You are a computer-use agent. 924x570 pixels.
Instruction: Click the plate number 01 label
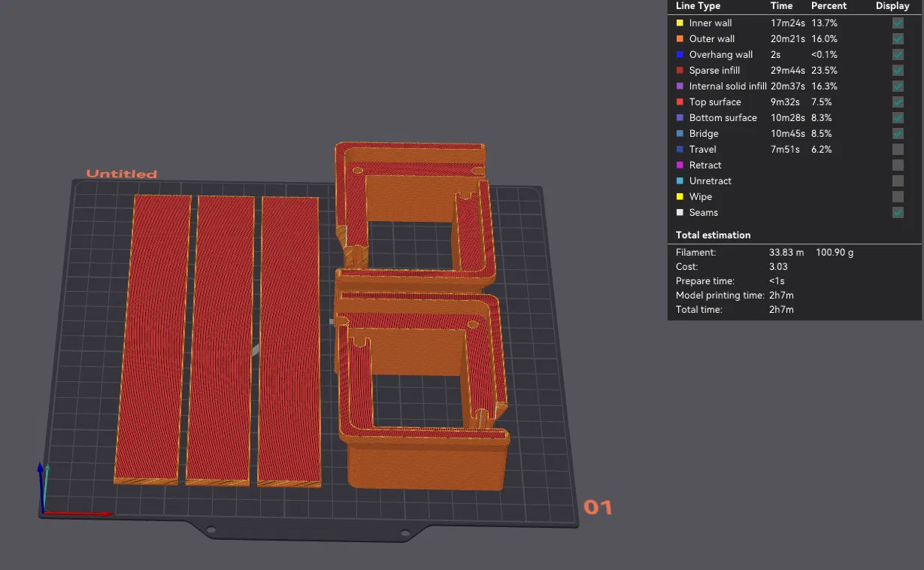[598, 508]
